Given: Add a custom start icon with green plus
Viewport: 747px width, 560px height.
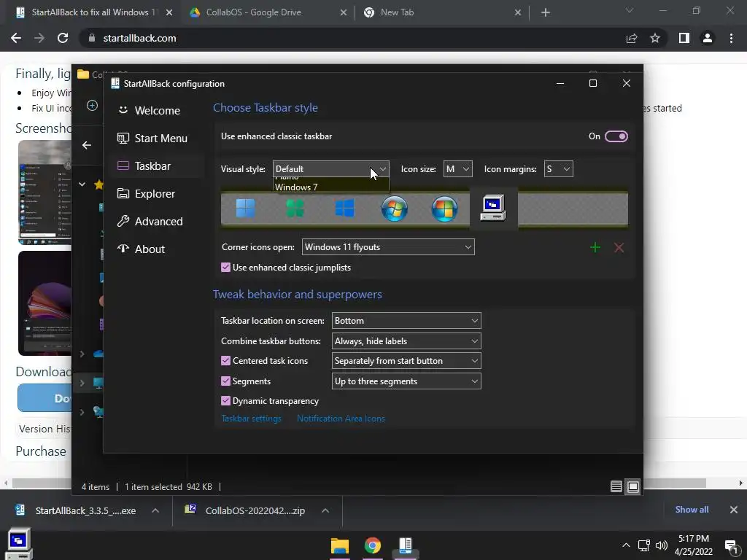Looking at the screenshot, I should click(595, 248).
